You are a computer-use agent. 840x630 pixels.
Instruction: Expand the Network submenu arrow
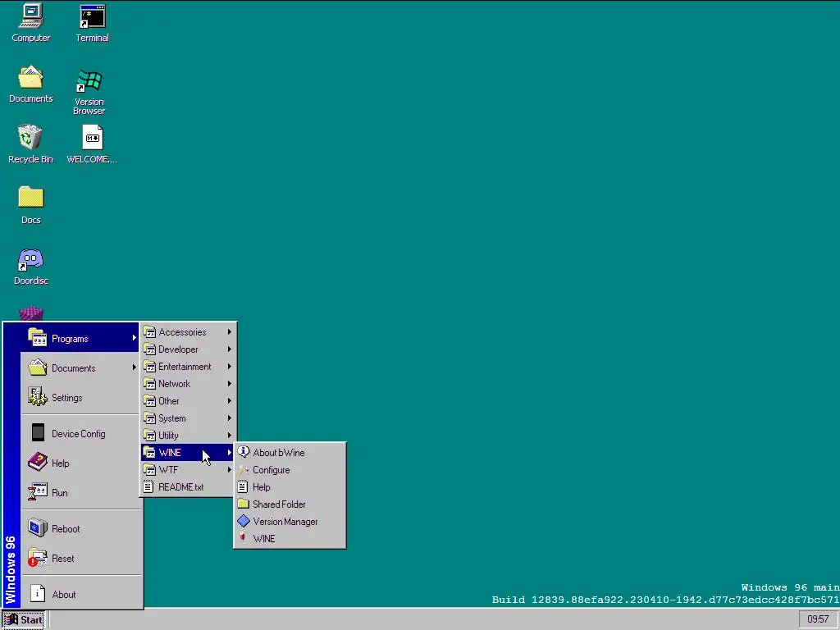[230, 384]
